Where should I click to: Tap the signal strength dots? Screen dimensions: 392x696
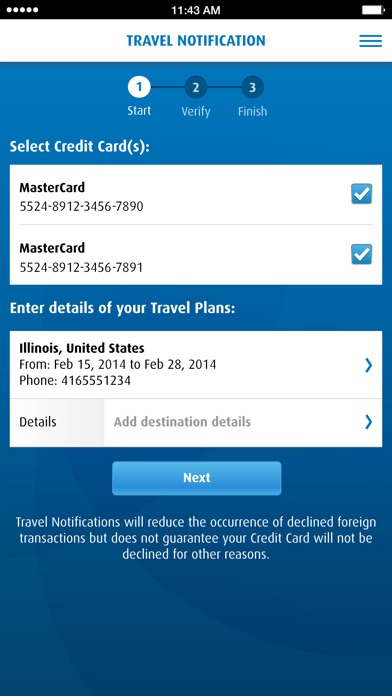click(x=22, y=10)
